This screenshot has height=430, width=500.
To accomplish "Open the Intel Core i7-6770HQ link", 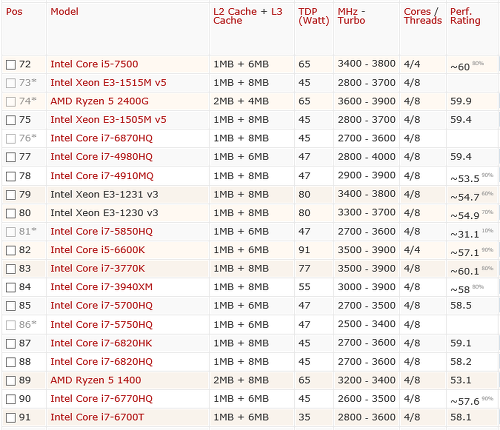I will click(x=101, y=399).
